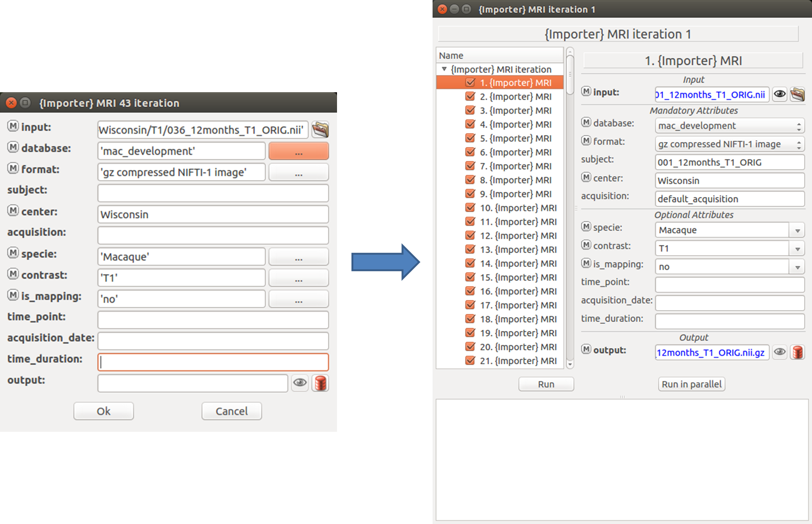Expand the contrast T1 dropdown arrow
The width and height of the screenshot is (812, 524).
(798, 249)
